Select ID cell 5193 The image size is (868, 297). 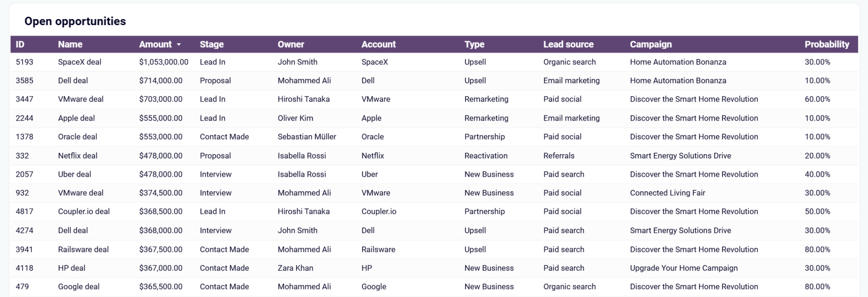25,62
